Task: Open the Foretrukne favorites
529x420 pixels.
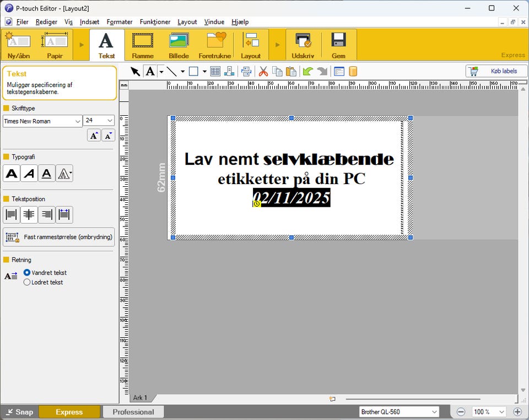Action: click(215, 45)
